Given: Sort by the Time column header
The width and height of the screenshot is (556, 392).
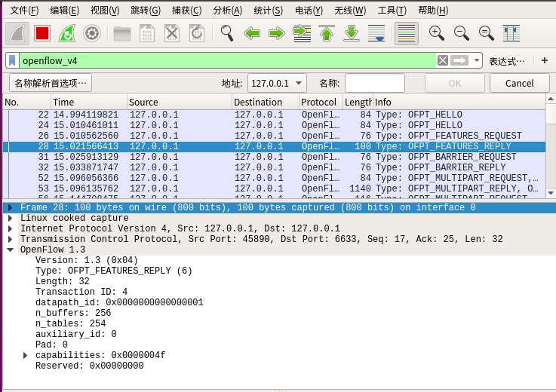Looking at the screenshot, I should click(89, 102).
